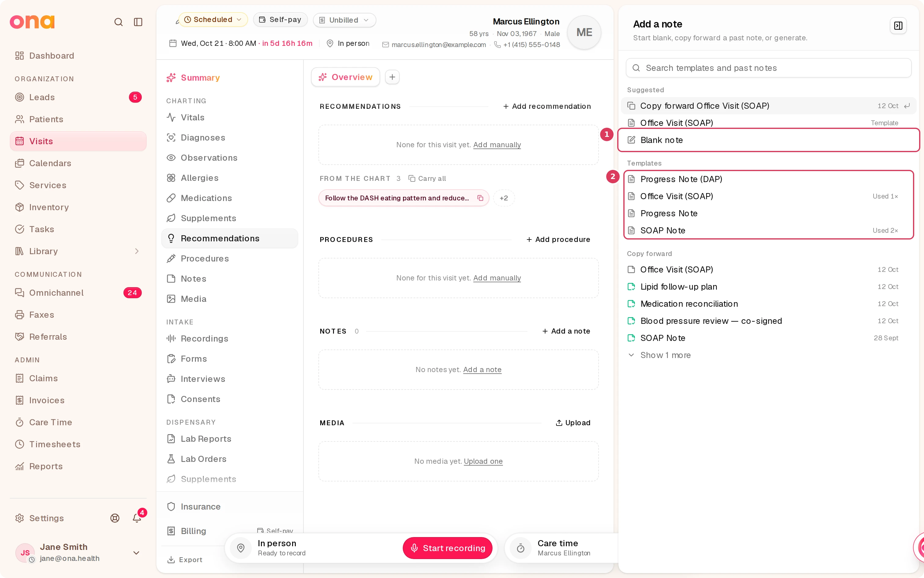This screenshot has height=578, width=924.
Task: Click the Upload one link in Media
Action: click(x=483, y=461)
